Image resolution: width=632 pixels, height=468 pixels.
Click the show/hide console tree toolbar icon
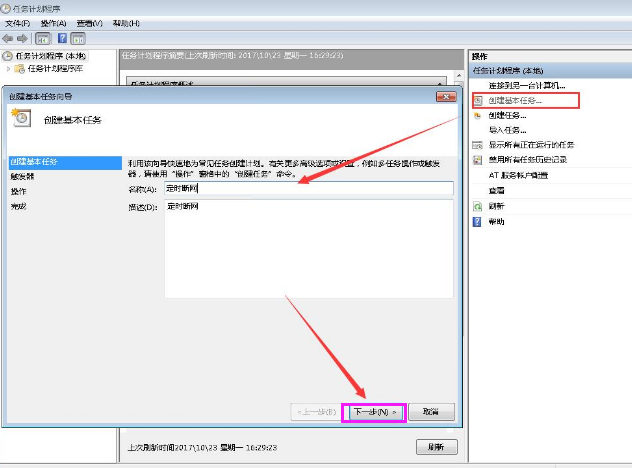[43, 38]
